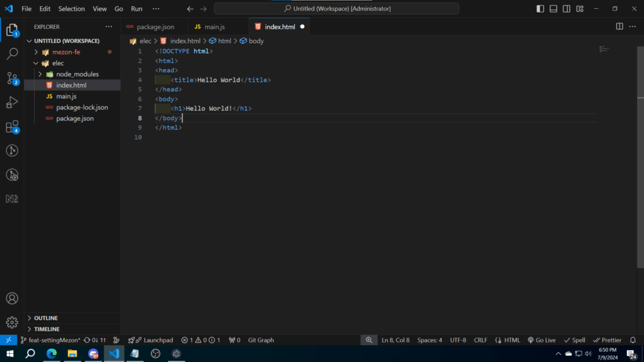Click the command center search box
Viewport: 644px width, 362px height.
(x=336, y=9)
